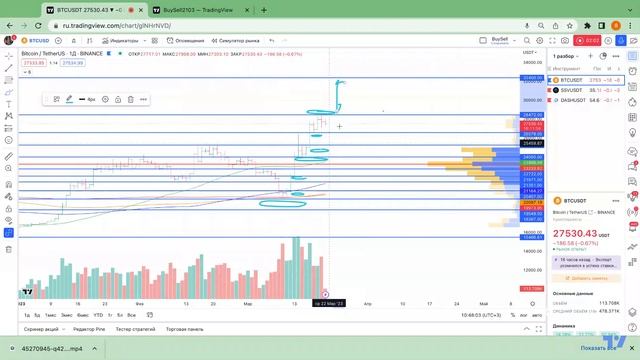Lock the selected drawing
640x360 pixels.
click(118, 99)
